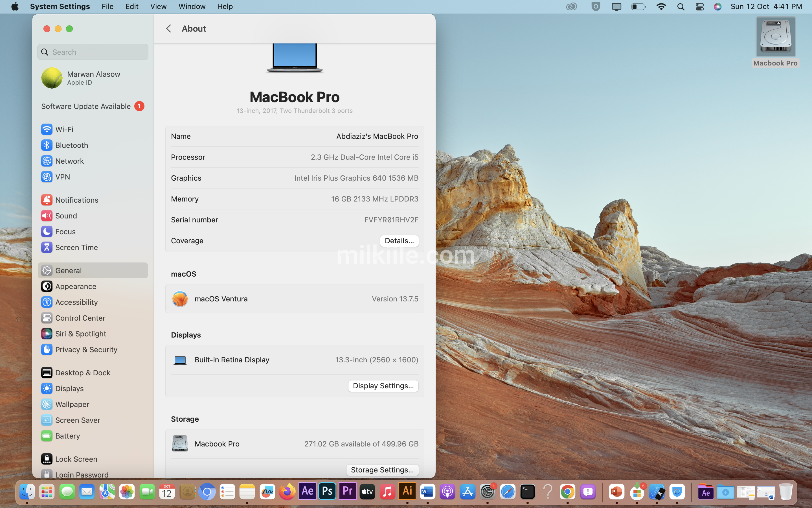The image size is (812, 508).
Task: Click Spotlight search icon in menu bar
Action: click(x=681, y=7)
